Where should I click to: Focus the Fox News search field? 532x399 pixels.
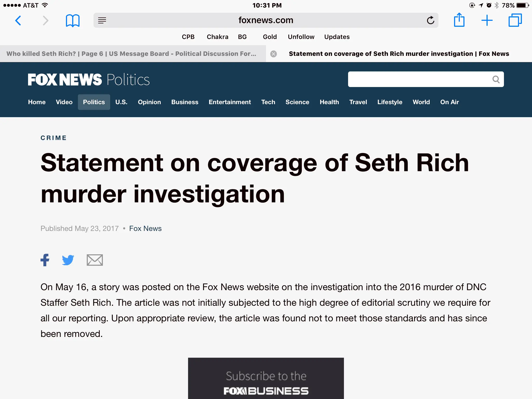[418, 79]
